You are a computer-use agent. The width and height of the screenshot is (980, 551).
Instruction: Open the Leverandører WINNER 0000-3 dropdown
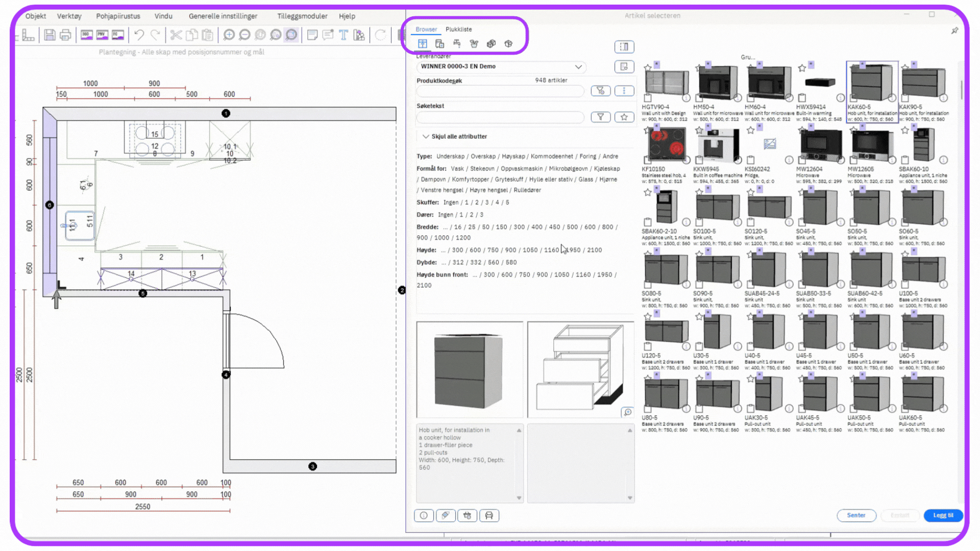click(x=578, y=67)
